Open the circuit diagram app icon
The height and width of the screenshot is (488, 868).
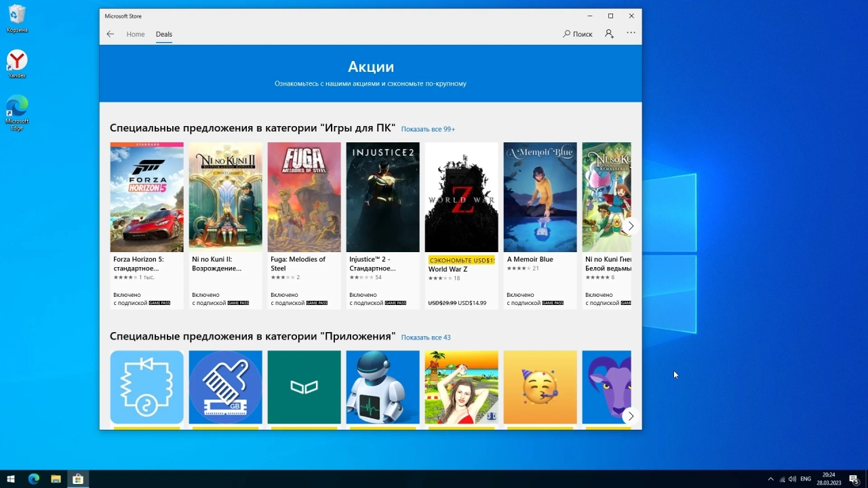click(146, 387)
